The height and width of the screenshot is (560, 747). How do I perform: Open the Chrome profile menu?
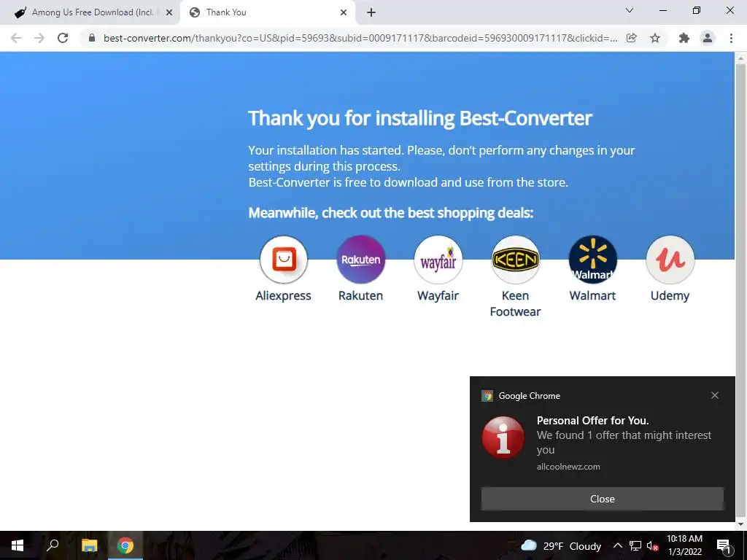[x=708, y=38]
